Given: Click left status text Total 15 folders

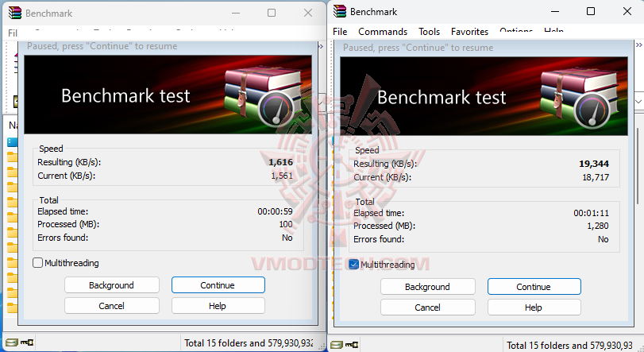Looking at the screenshot, I should 249,343.
